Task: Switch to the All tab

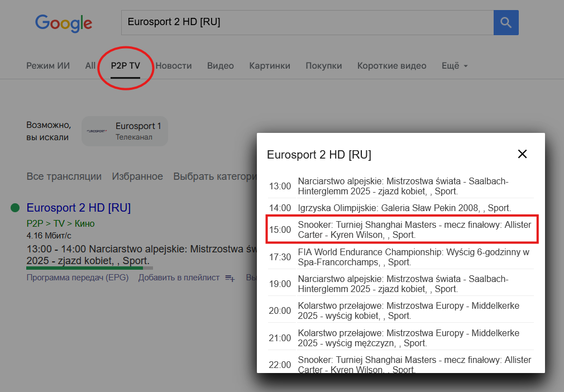Action: pos(90,66)
